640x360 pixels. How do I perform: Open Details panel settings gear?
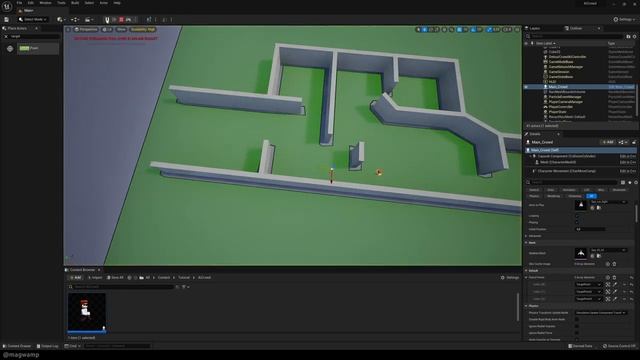tap(636, 182)
